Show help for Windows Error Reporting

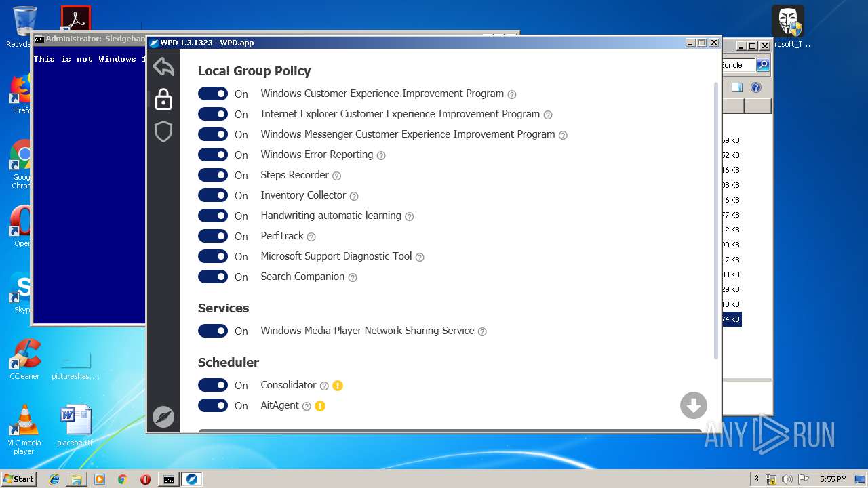[x=381, y=155]
